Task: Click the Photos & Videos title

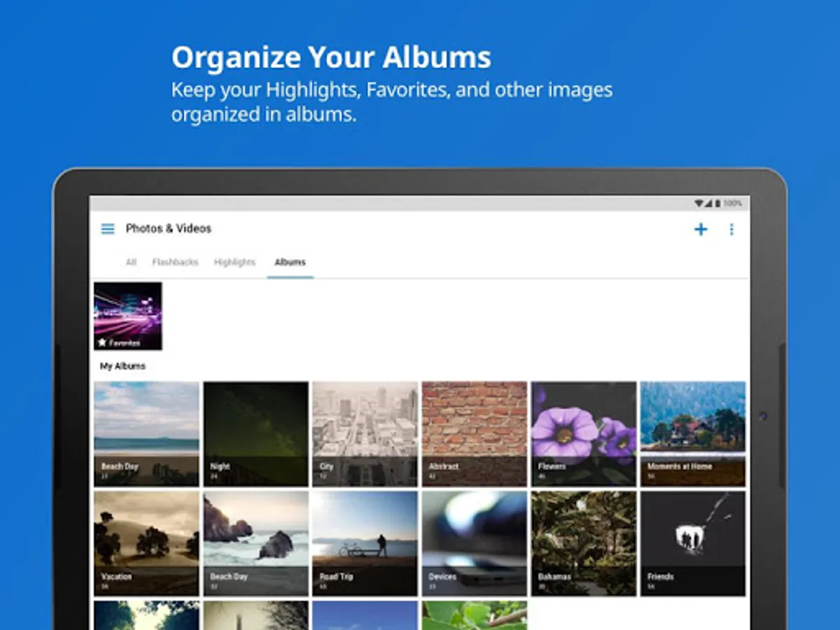Action: pos(168,228)
